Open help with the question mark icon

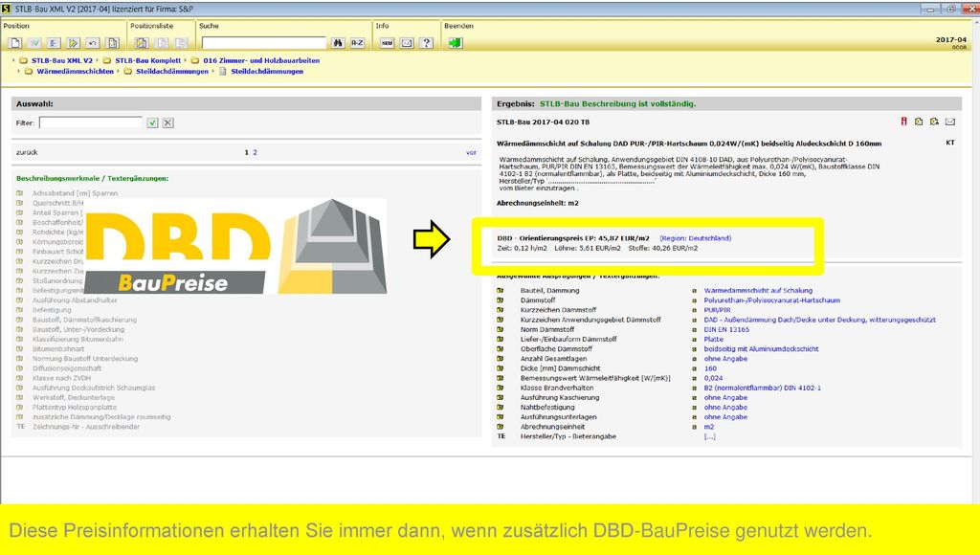pyautogui.click(x=426, y=43)
